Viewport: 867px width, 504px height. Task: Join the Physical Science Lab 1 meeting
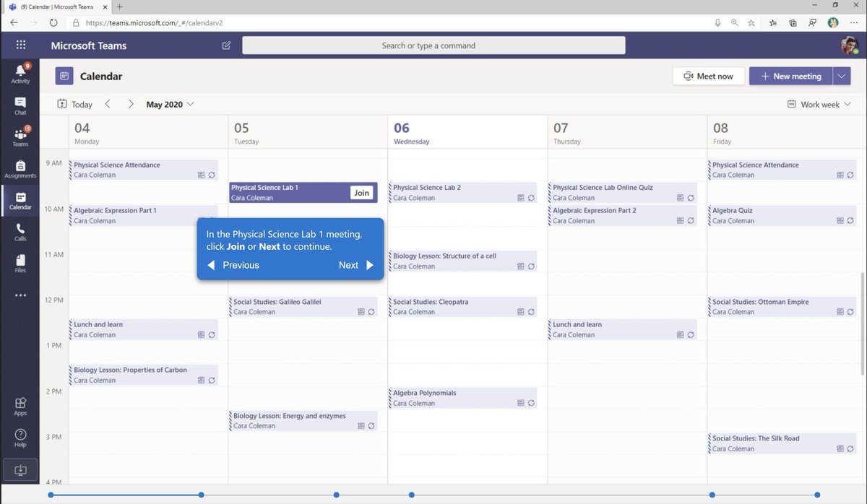tap(361, 193)
